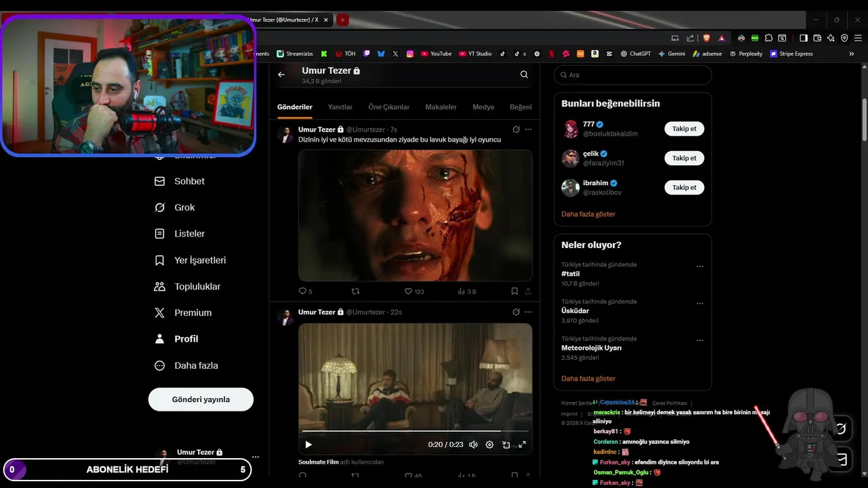868x488 pixels.
Task: Reply to the 7s post with 5 replies
Action: (x=305, y=291)
